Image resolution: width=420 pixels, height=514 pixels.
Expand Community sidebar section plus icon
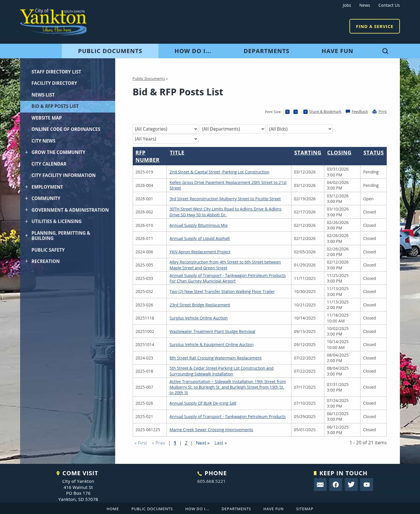[x=27, y=198]
